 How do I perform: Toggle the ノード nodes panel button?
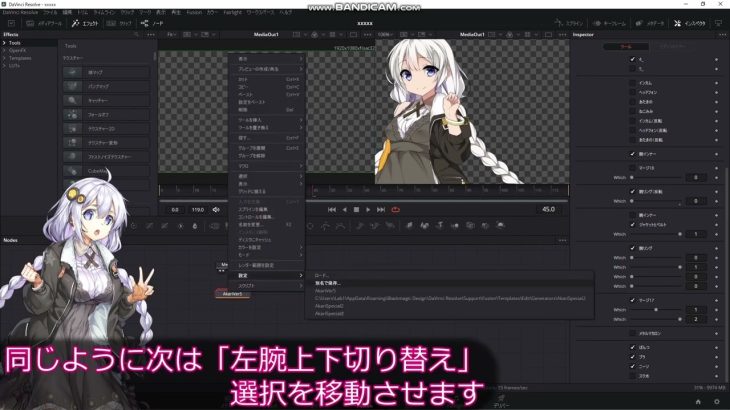point(152,23)
